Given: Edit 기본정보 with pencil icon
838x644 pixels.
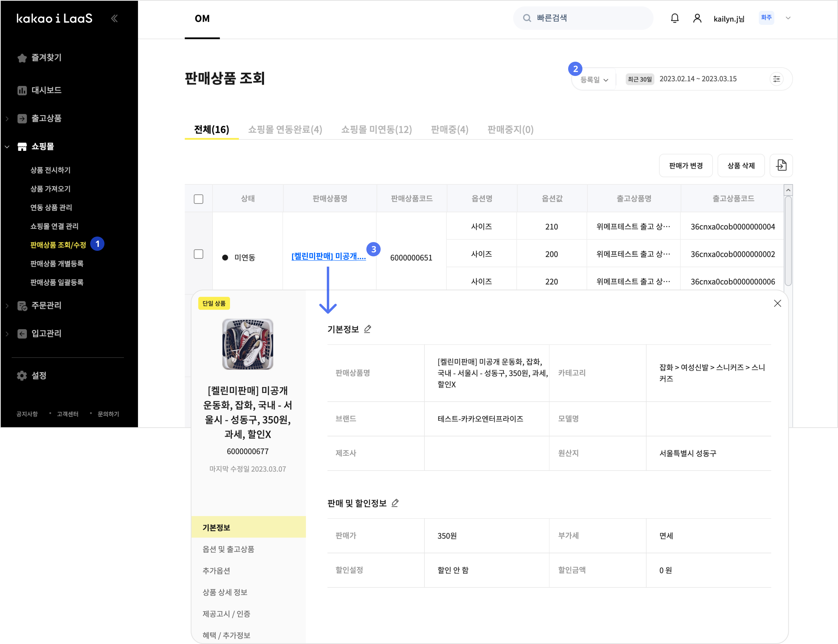Looking at the screenshot, I should coord(367,329).
